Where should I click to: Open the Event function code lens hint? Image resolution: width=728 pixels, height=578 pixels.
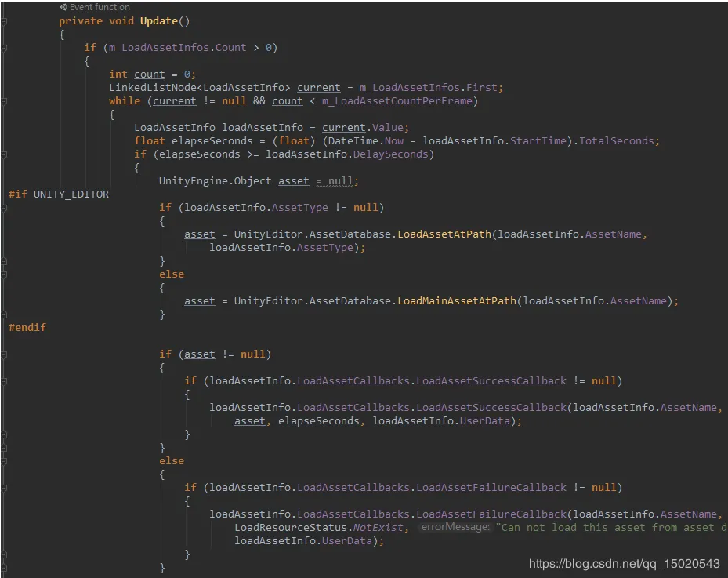pos(100,7)
